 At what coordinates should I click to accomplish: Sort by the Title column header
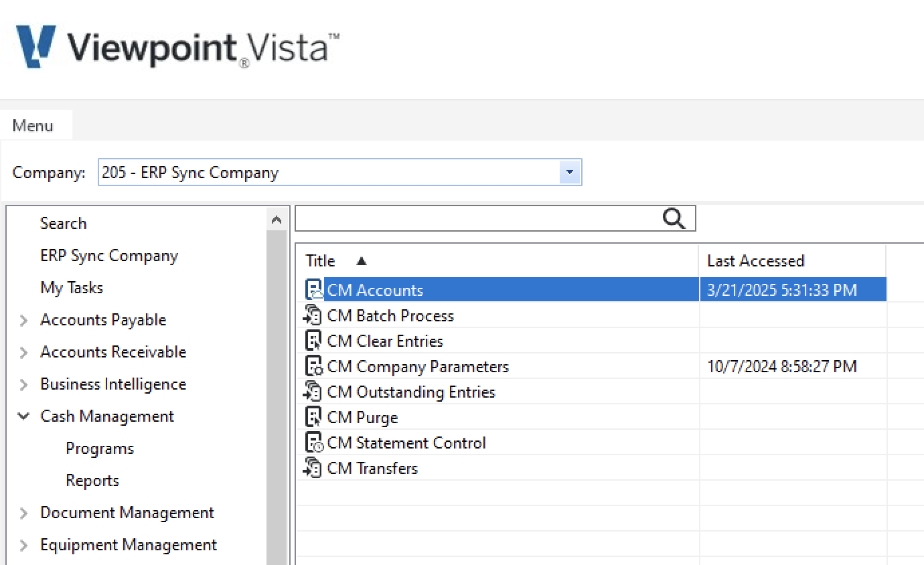321,260
